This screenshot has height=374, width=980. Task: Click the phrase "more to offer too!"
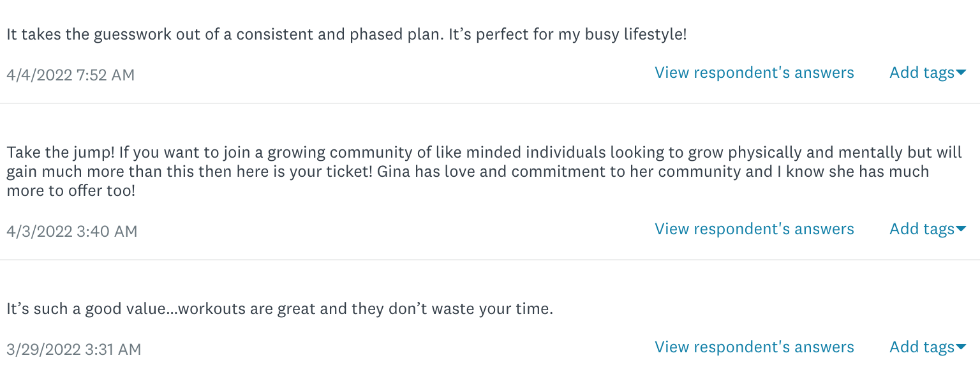coord(71,191)
